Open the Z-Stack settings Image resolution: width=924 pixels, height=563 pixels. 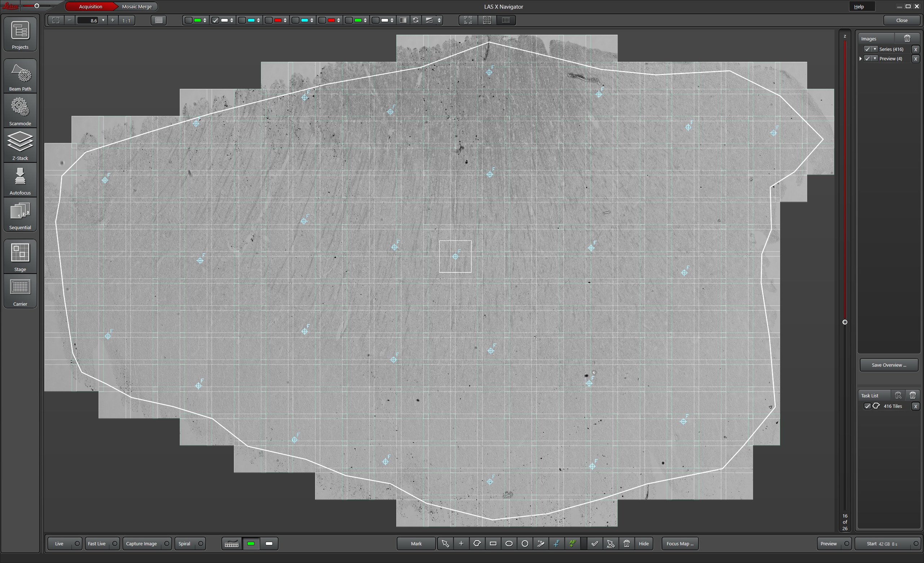tap(20, 145)
